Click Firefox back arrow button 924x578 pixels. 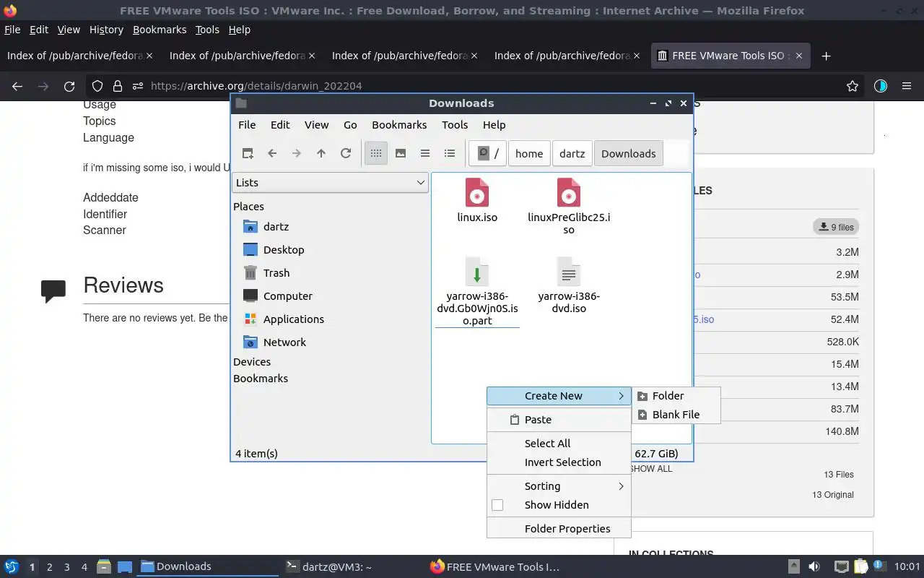tap(17, 86)
